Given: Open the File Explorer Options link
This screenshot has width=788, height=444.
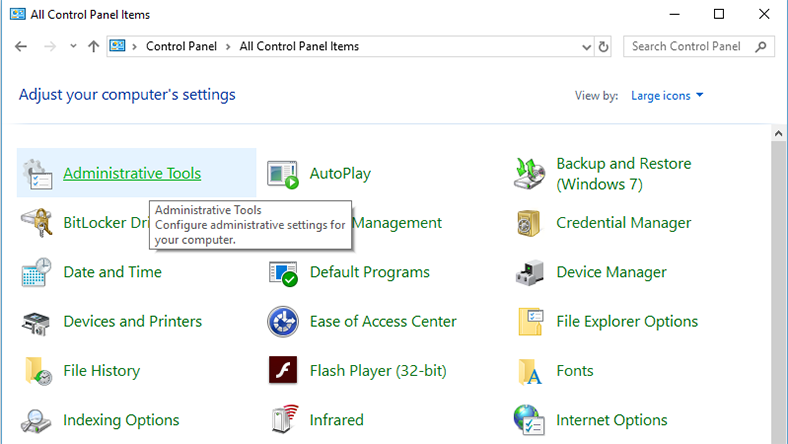Looking at the screenshot, I should pos(627,321).
